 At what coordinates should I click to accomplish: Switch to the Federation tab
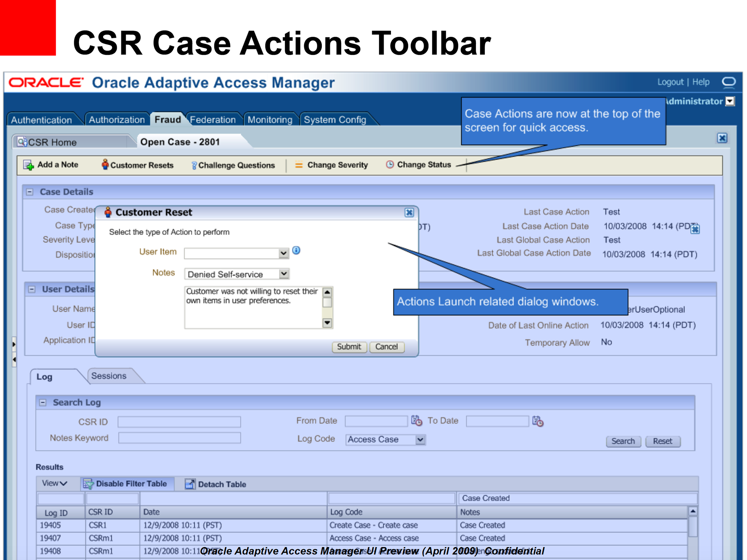(213, 119)
